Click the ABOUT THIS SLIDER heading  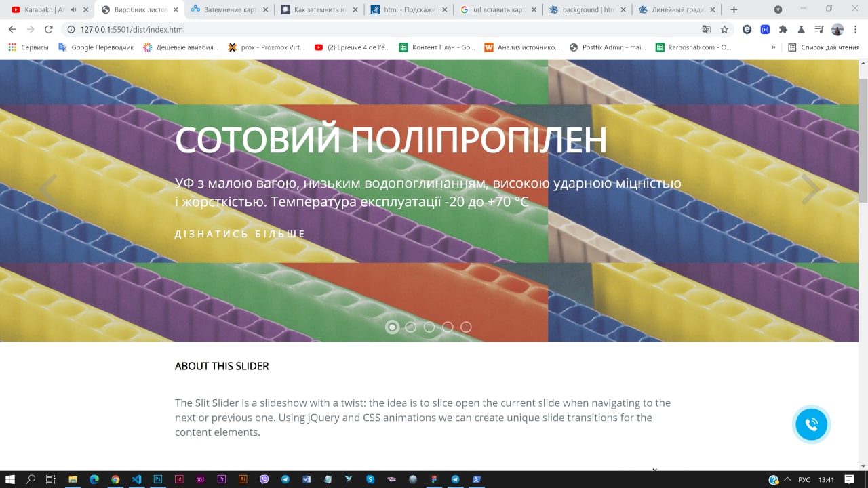222,366
